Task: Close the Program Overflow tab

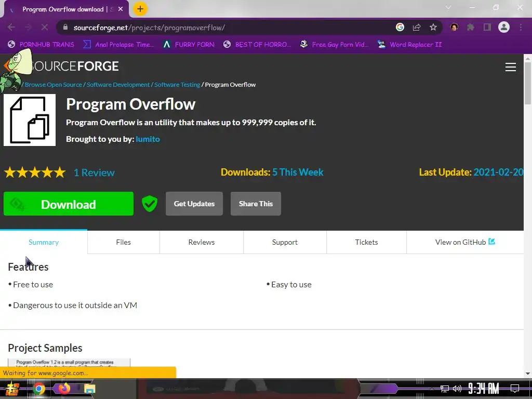Action: (121, 9)
